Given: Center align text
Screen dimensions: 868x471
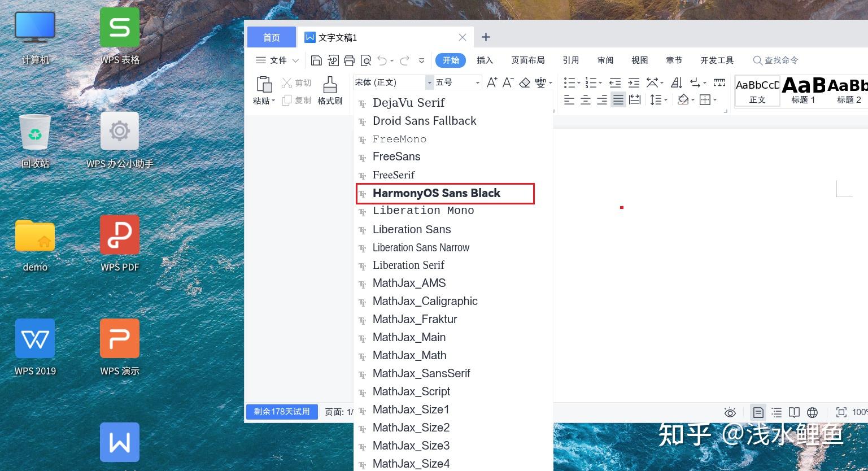Looking at the screenshot, I should (586, 100).
